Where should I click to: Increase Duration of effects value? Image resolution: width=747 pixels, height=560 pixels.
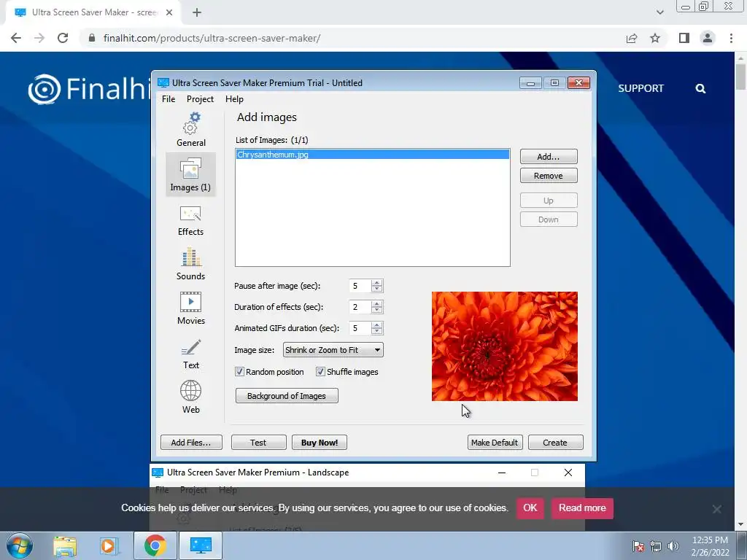click(x=377, y=304)
